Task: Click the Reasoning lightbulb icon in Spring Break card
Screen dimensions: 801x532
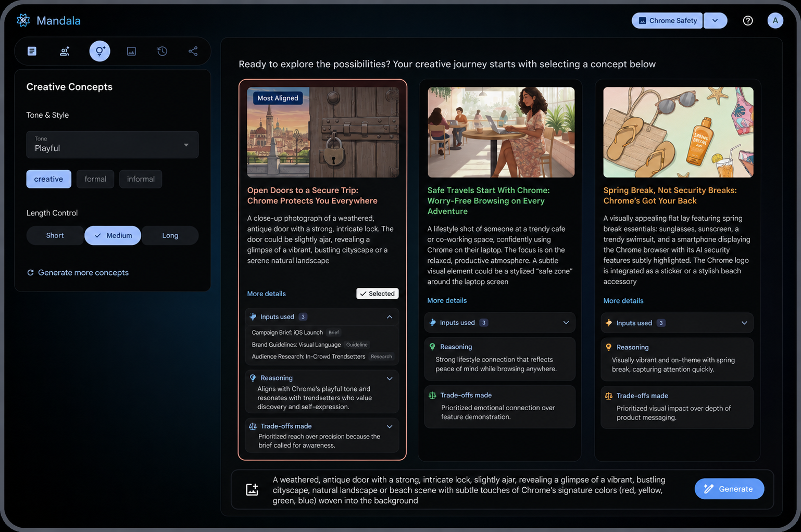Action: click(608, 347)
